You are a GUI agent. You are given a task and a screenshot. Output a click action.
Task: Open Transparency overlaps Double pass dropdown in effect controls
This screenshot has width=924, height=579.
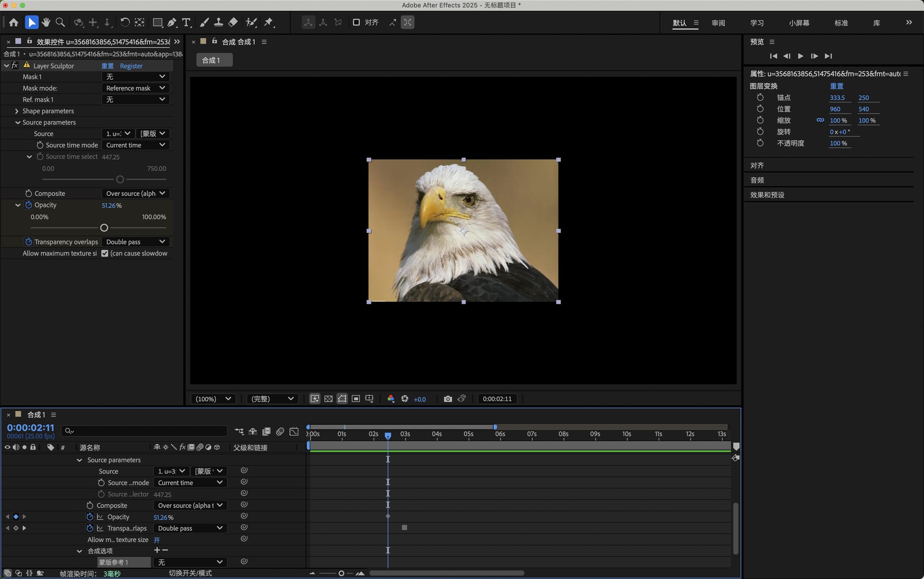[x=135, y=242]
